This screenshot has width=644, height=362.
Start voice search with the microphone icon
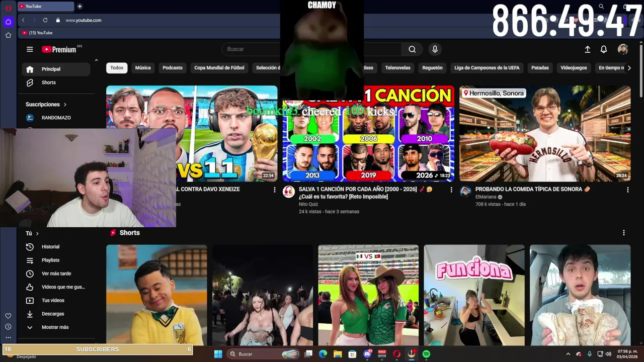pyautogui.click(x=435, y=49)
